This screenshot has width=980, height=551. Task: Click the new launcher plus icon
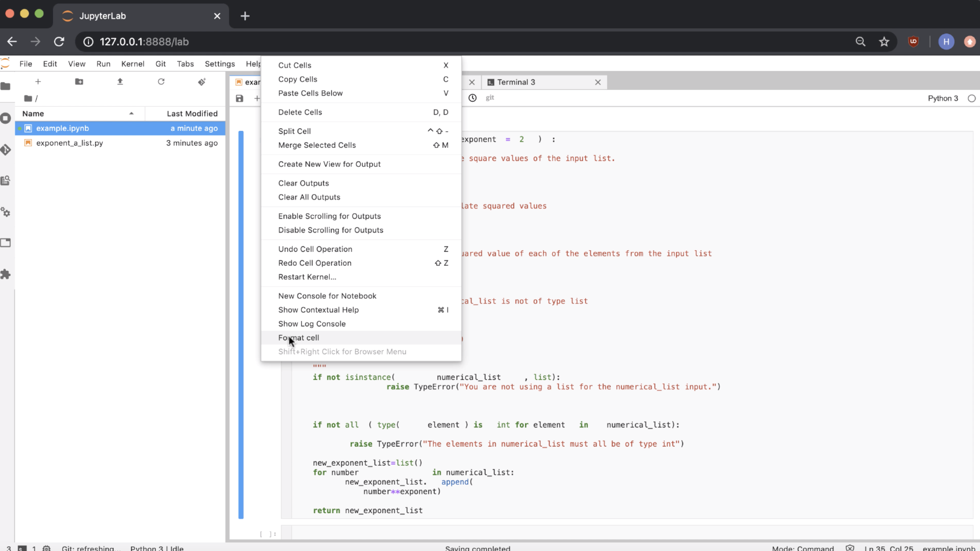pyautogui.click(x=38, y=82)
